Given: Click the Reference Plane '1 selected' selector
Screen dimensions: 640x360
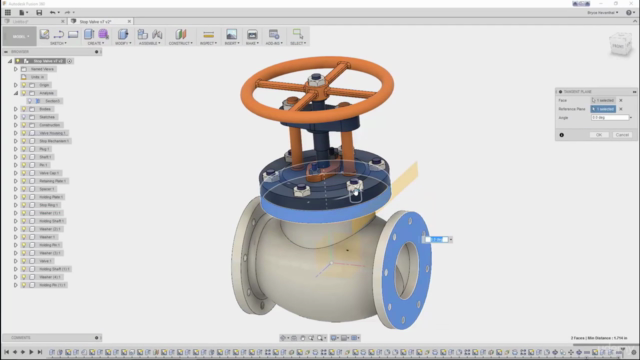Looking at the screenshot, I should (603, 109).
